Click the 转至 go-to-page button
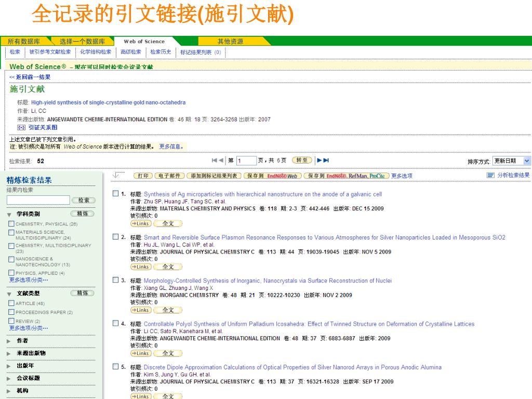 point(302,160)
